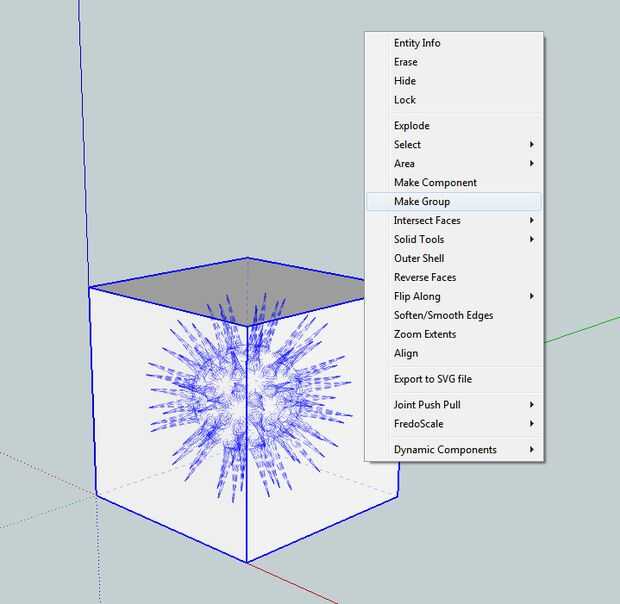The width and height of the screenshot is (620, 604).
Task: Select Align in the context menu
Action: (454, 353)
